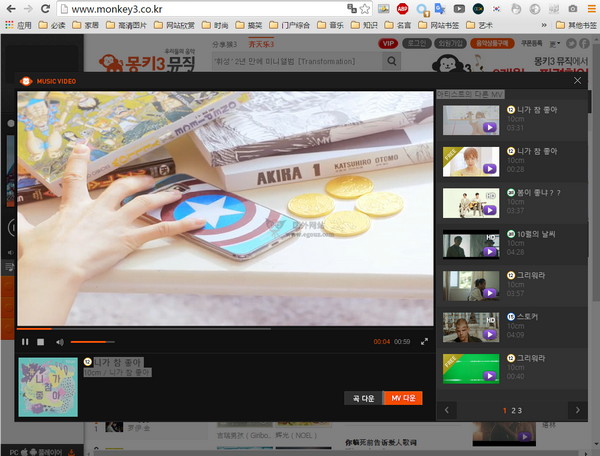Click the 로그인 login button
This screenshot has height=456, width=600.
[417, 43]
